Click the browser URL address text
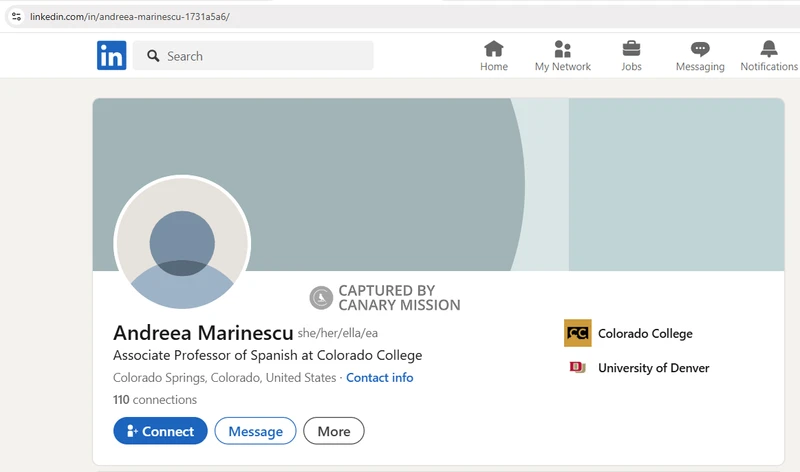Image resolution: width=800 pixels, height=472 pixels. pyautogui.click(x=130, y=16)
